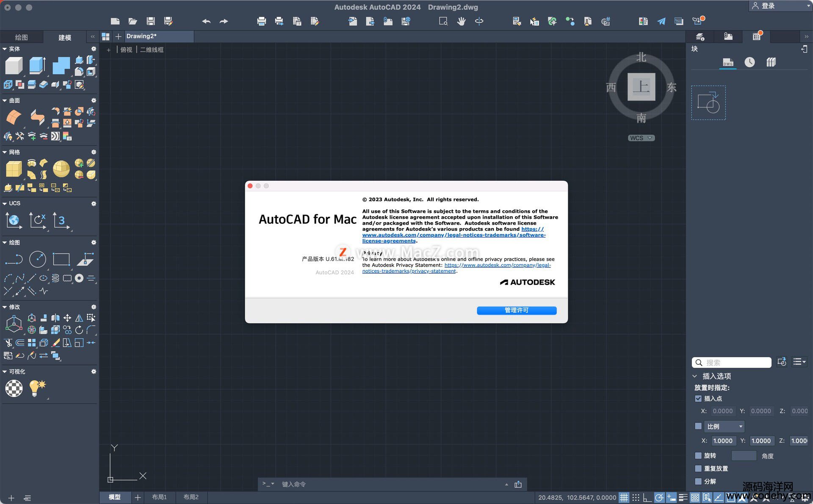Open the software license agreements link
This screenshot has height=504, width=813.
[x=454, y=235]
